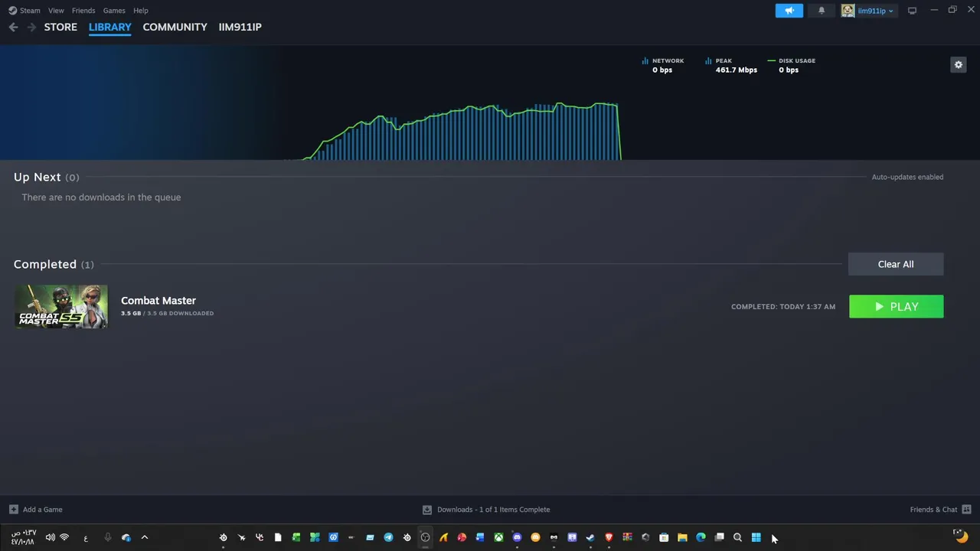
Task: Open Excel from the taskbar
Action: click(296, 537)
